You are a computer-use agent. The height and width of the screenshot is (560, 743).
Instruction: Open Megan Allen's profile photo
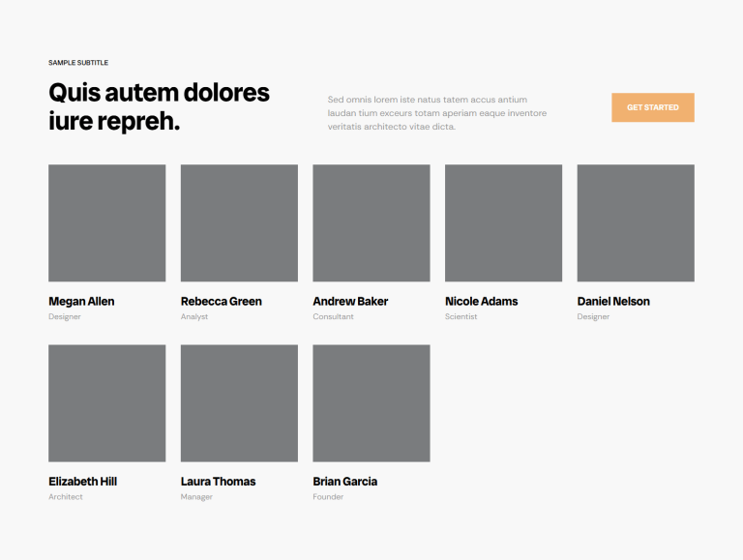tap(106, 222)
